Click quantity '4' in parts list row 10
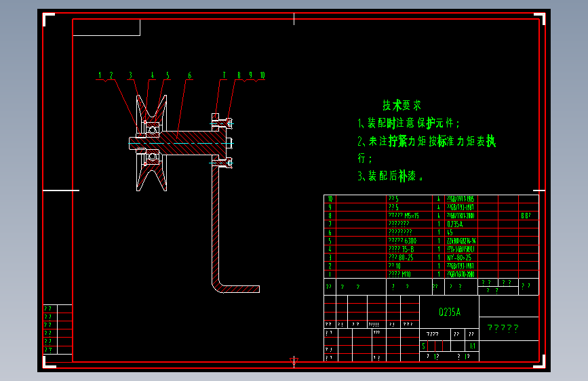Image resolution: width=588 pixels, height=381 pixels. click(438, 199)
